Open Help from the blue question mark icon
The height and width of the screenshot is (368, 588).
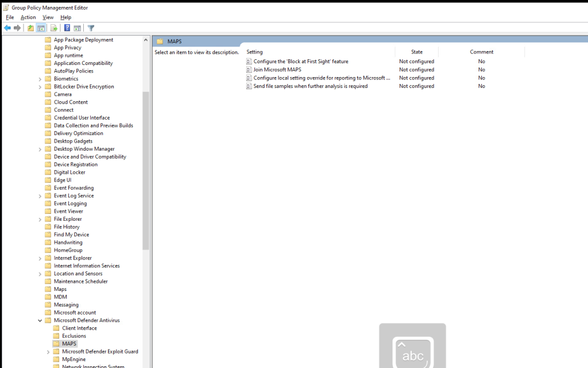click(x=67, y=28)
